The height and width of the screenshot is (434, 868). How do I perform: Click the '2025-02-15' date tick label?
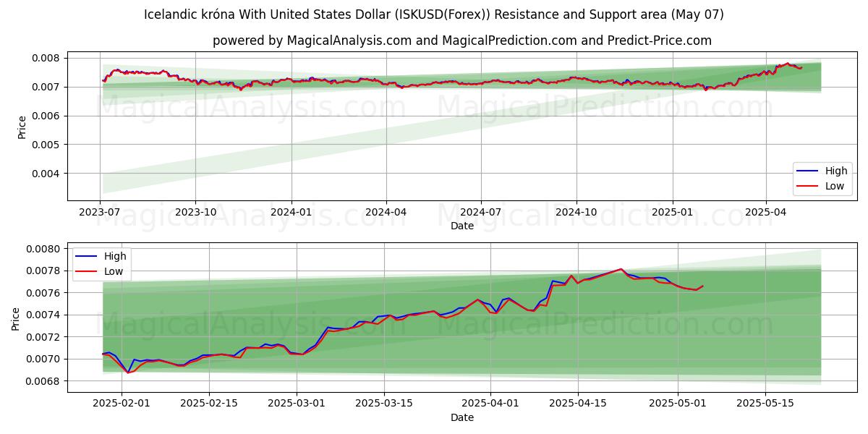[209, 404]
